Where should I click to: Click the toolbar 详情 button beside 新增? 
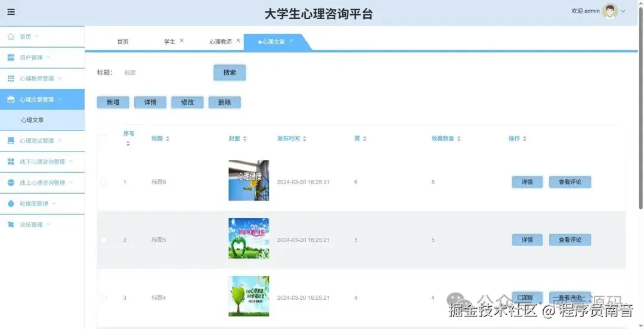(x=150, y=103)
